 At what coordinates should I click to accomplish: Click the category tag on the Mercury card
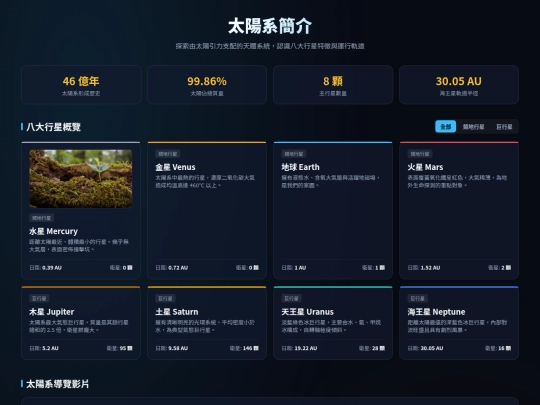click(41, 218)
